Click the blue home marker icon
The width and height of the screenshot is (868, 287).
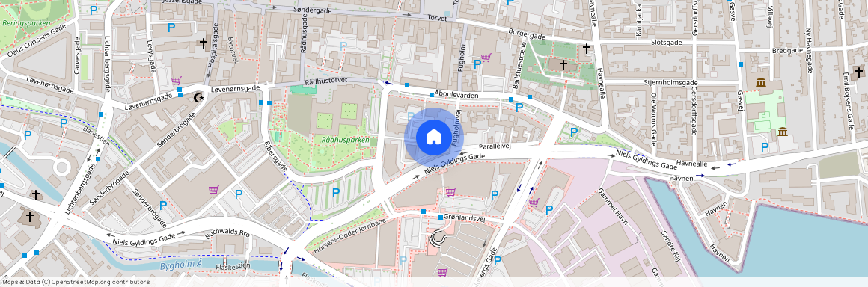pyautogui.click(x=433, y=137)
